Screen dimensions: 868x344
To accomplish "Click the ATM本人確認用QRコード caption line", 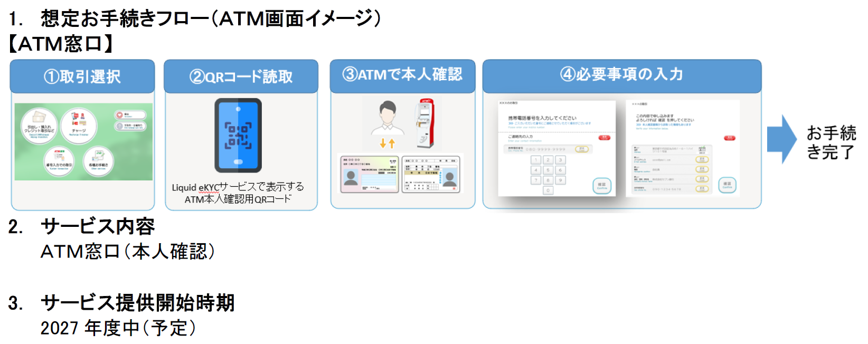I will [x=238, y=199].
